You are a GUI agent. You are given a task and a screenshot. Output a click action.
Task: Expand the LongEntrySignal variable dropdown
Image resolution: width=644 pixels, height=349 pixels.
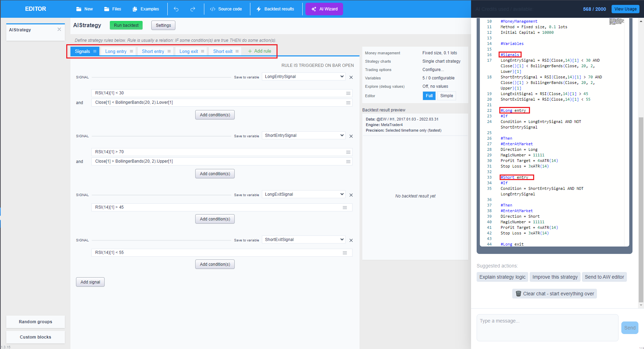[304, 77]
